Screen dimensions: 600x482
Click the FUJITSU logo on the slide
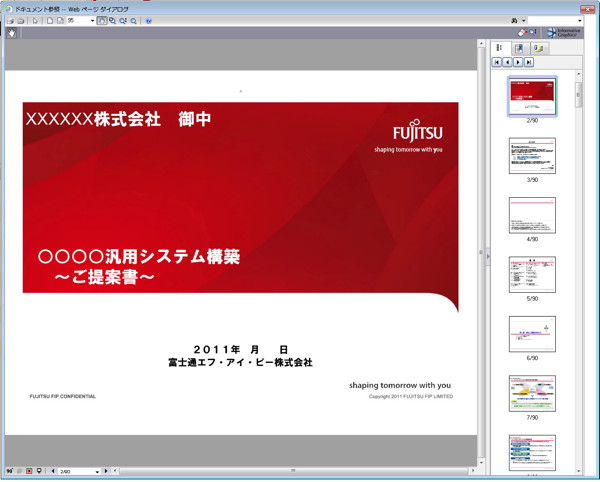[x=418, y=131]
